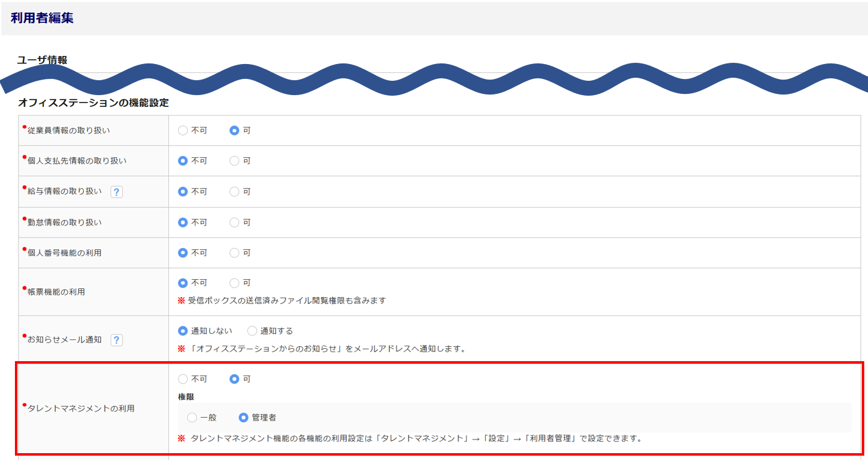The image size is (868, 460).
Task: Click the ユーザ情報 section heading
Action: coord(42,60)
